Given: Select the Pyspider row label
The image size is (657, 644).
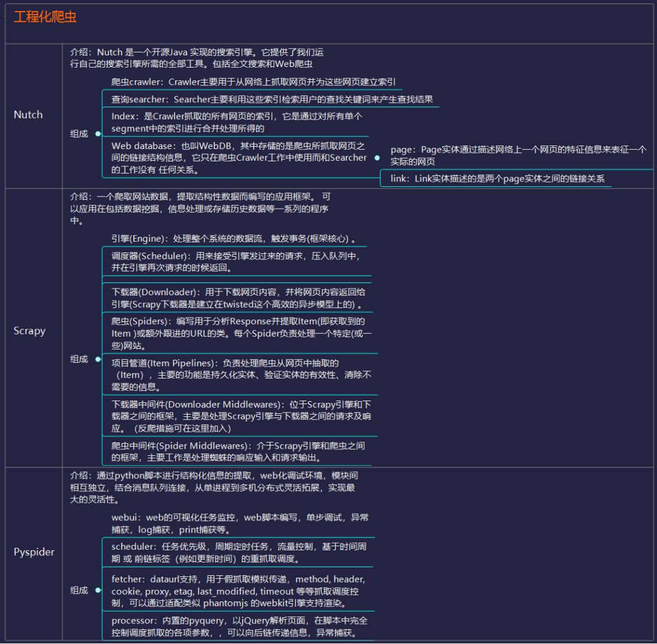Looking at the screenshot, I should (x=34, y=552).
